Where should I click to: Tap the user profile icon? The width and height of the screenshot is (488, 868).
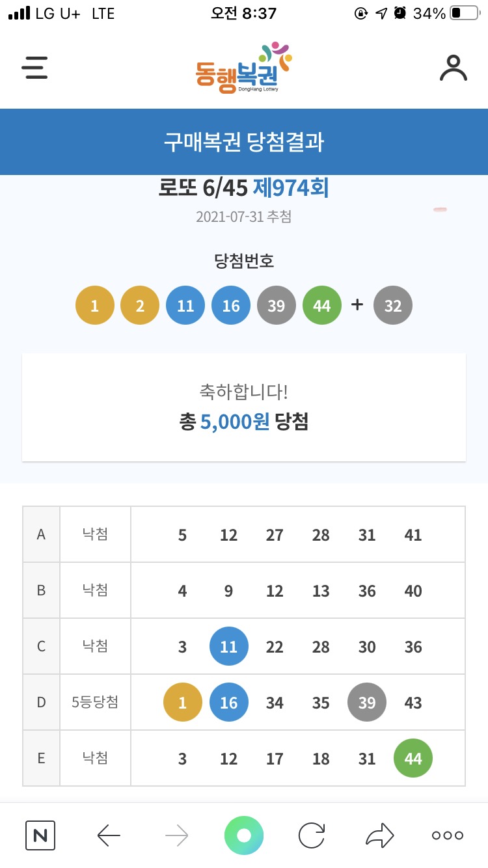(453, 68)
